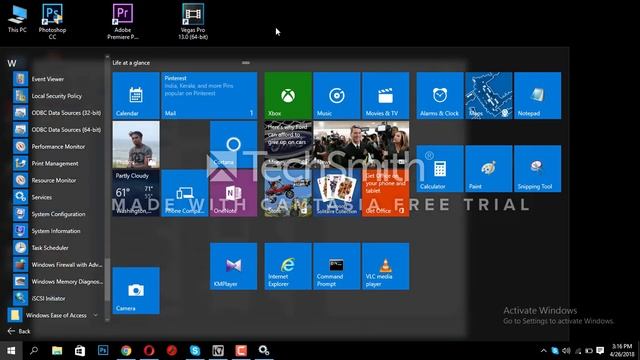This screenshot has width=640, height=360.
Task: Launch the Paint tile
Action: (x=489, y=169)
